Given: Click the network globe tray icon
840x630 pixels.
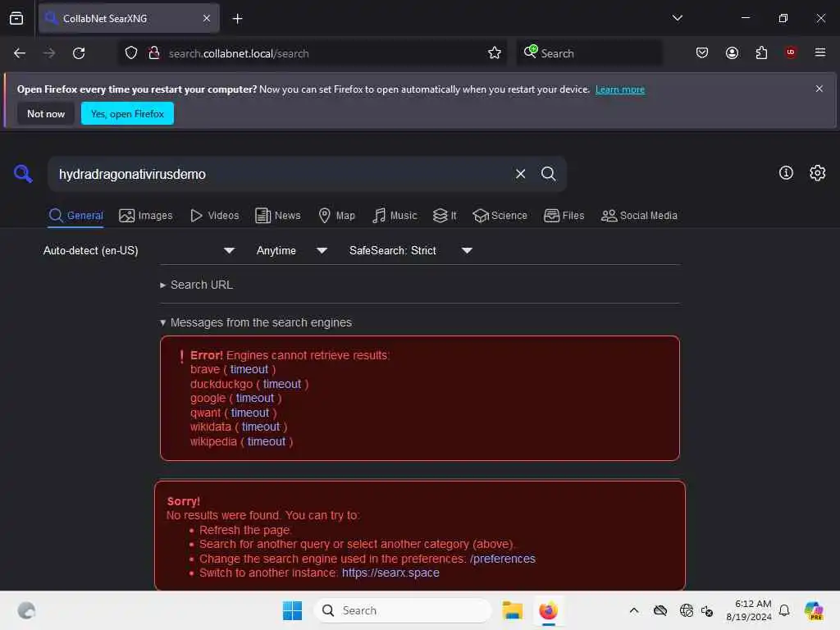Looking at the screenshot, I should click(686, 610).
